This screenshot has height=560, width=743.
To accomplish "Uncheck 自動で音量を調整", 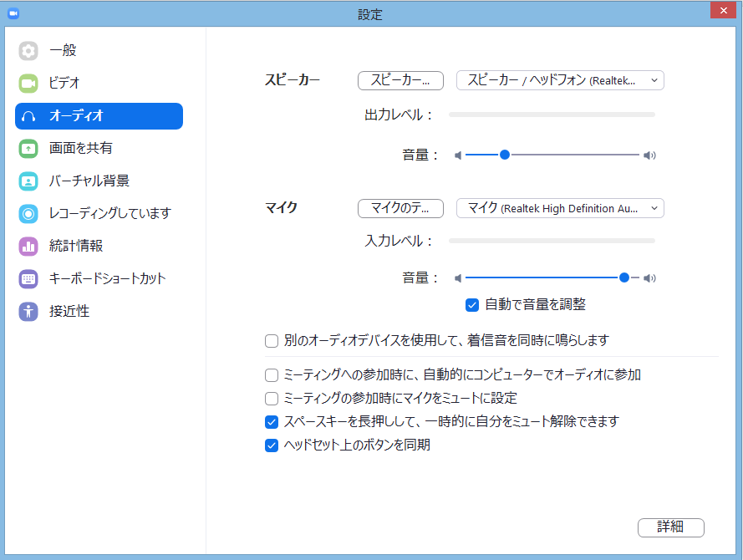I will 472,304.
